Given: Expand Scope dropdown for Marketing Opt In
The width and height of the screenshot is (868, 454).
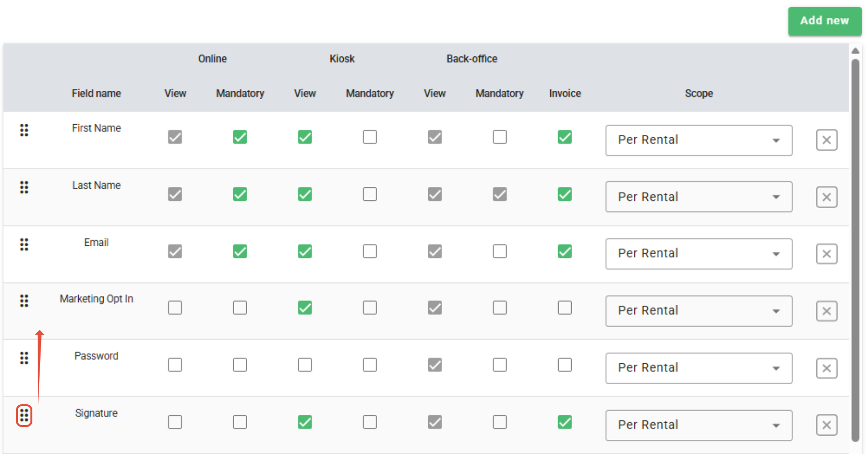Looking at the screenshot, I should [x=699, y=311].
